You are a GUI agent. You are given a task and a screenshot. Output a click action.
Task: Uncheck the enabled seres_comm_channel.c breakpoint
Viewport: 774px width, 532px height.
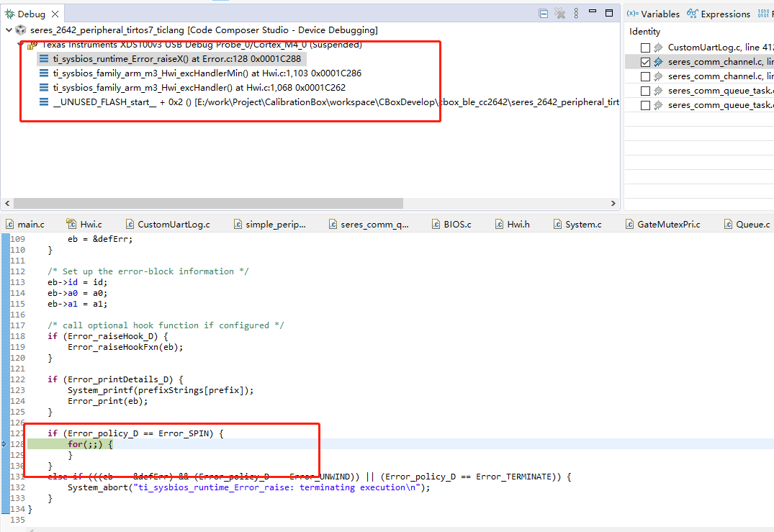tap(645, 62)
